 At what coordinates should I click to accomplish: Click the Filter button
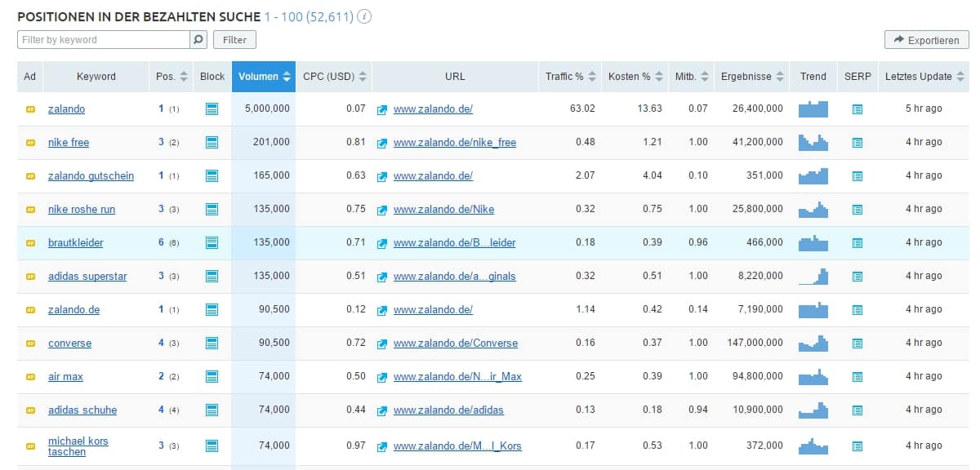click(x=234, y=39)
